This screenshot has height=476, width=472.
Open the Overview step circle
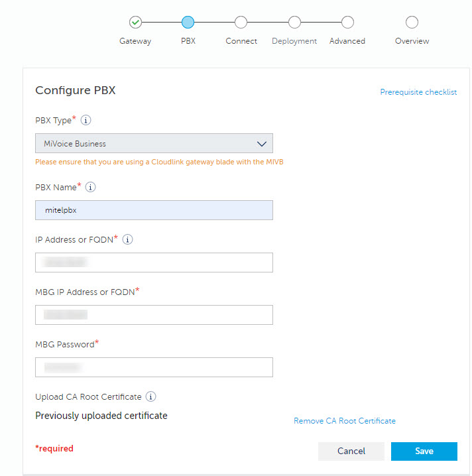click(412, 23)
